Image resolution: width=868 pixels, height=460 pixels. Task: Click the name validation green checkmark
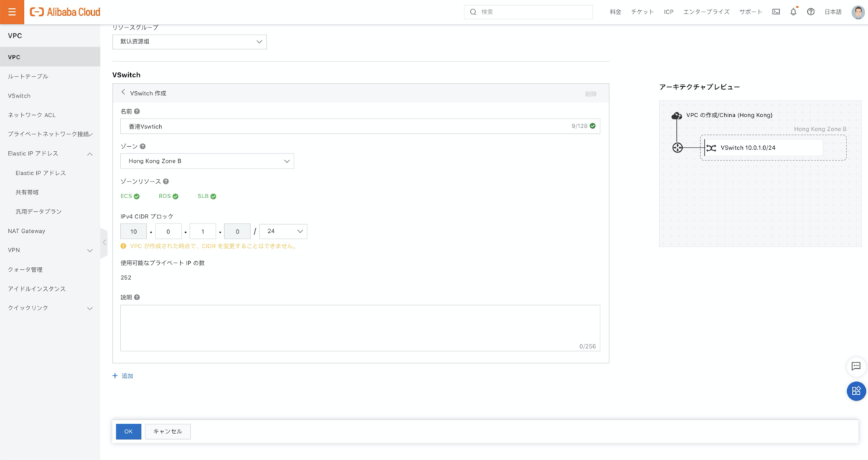pos(592,126)
